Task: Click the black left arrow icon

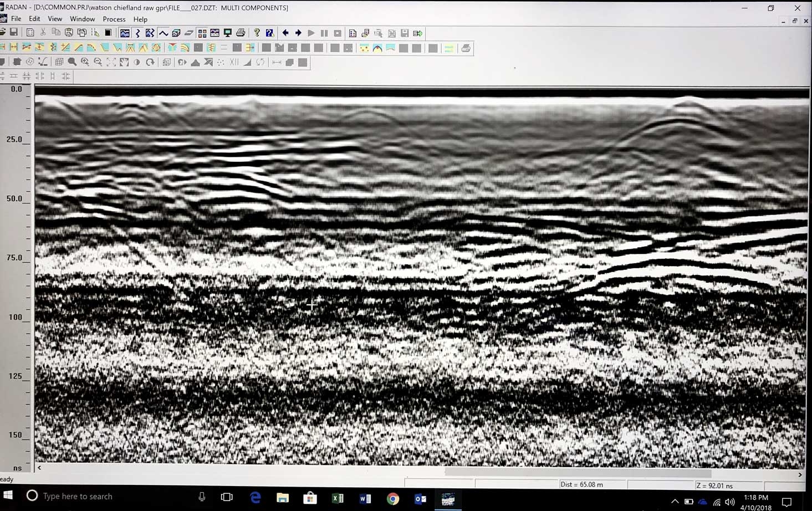Action: pyautogui.click(x=285, y=33)
